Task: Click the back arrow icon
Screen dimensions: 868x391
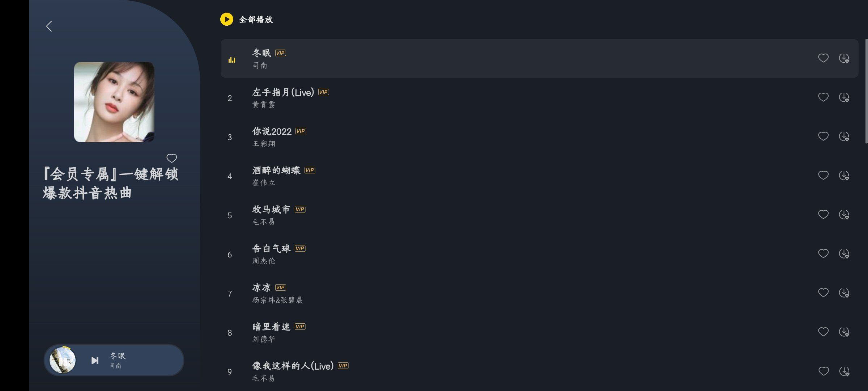Action: [x=49, y=26]
